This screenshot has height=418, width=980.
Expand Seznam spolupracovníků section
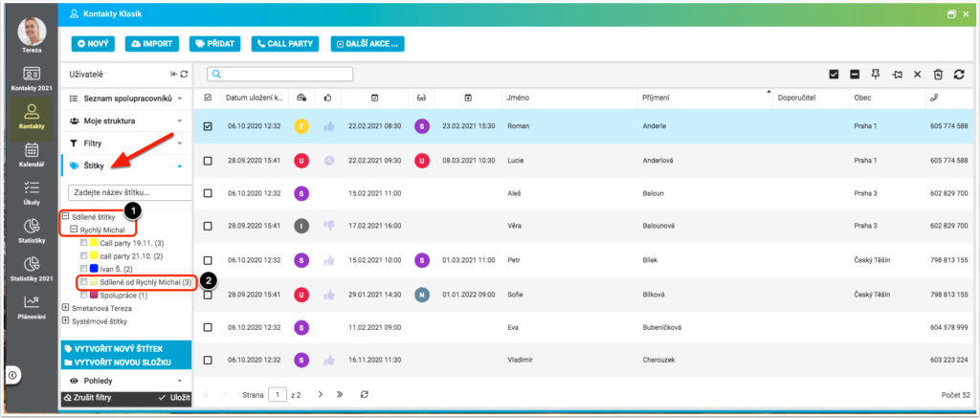pyautogui.click(x=125, y=99)
